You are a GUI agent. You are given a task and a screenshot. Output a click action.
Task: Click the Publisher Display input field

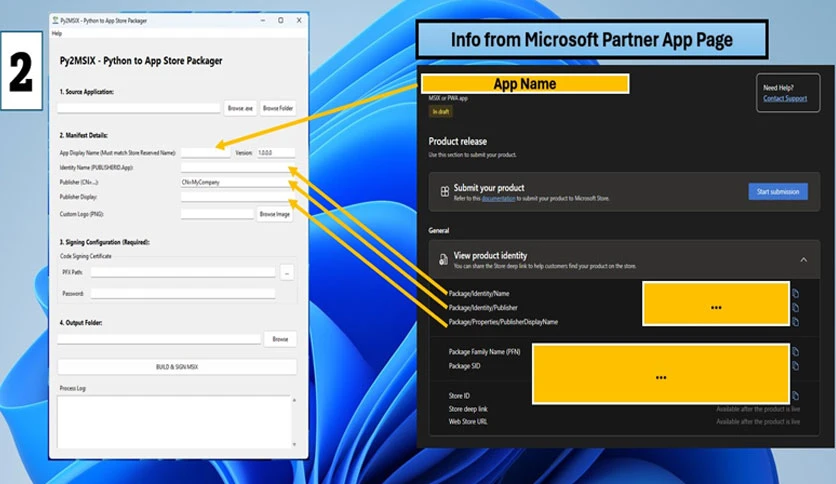(x=238, y=197)
